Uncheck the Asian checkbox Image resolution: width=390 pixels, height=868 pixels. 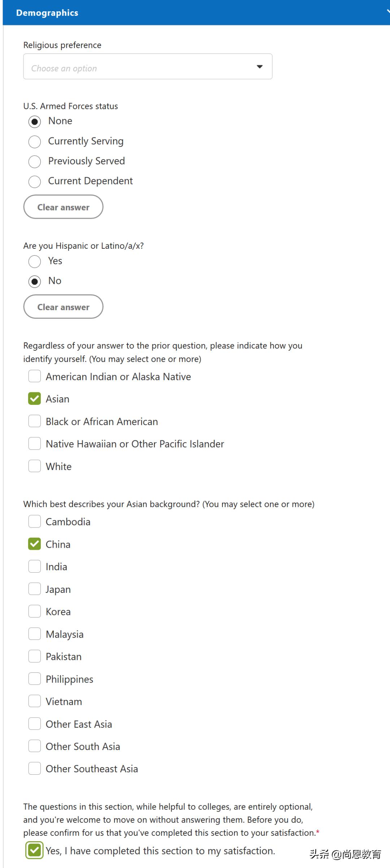(35, 399)
